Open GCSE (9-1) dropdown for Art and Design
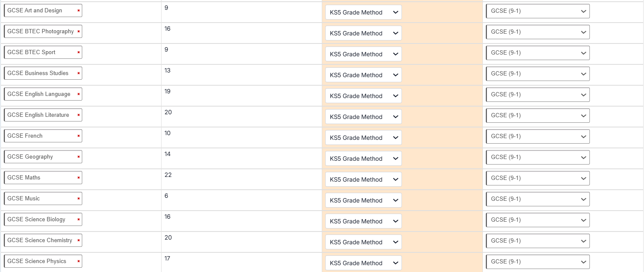This screenshot has height=272, width=644. tap(537, 11)
